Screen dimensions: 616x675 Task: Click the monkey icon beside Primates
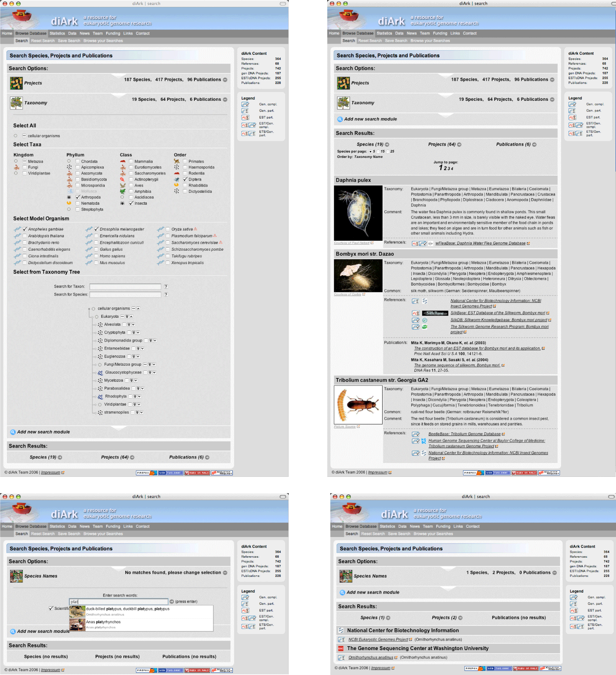(176, 161)
